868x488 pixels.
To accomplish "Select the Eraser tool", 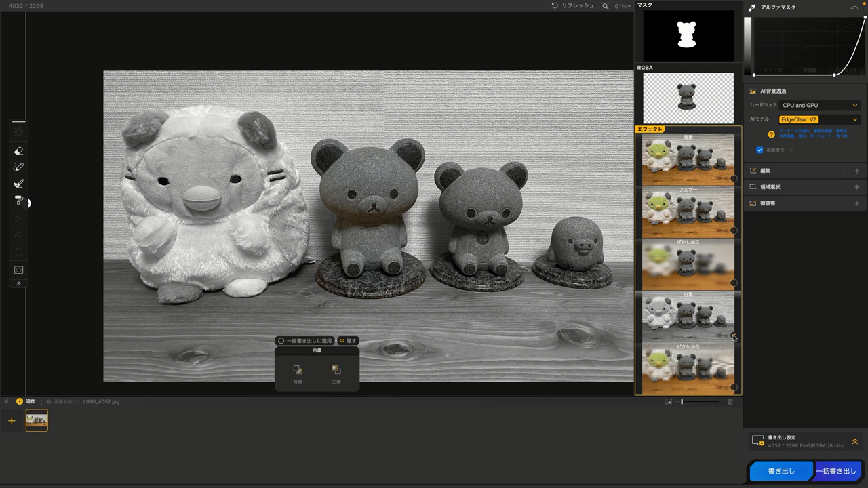I will pos(19,151).
